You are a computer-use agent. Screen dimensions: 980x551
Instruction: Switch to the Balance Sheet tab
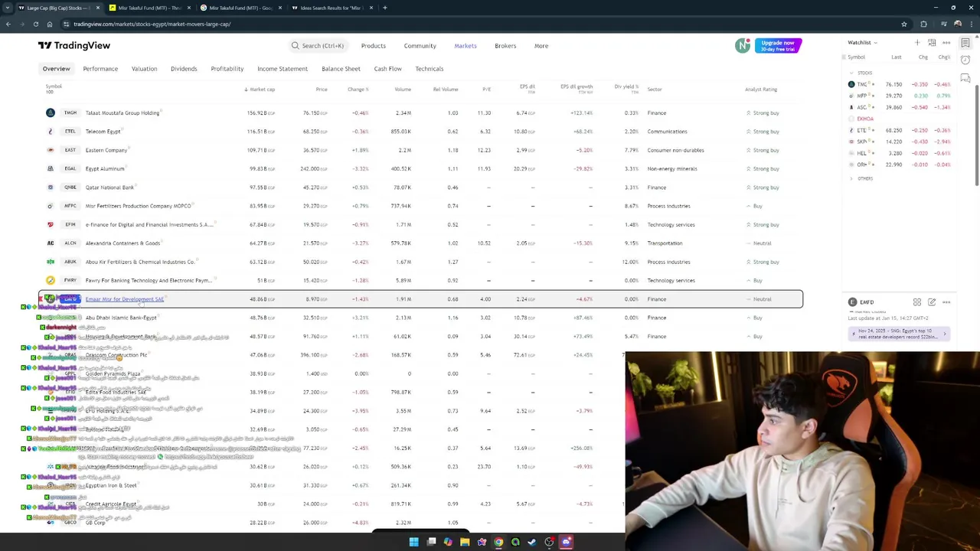pos(341,69)
